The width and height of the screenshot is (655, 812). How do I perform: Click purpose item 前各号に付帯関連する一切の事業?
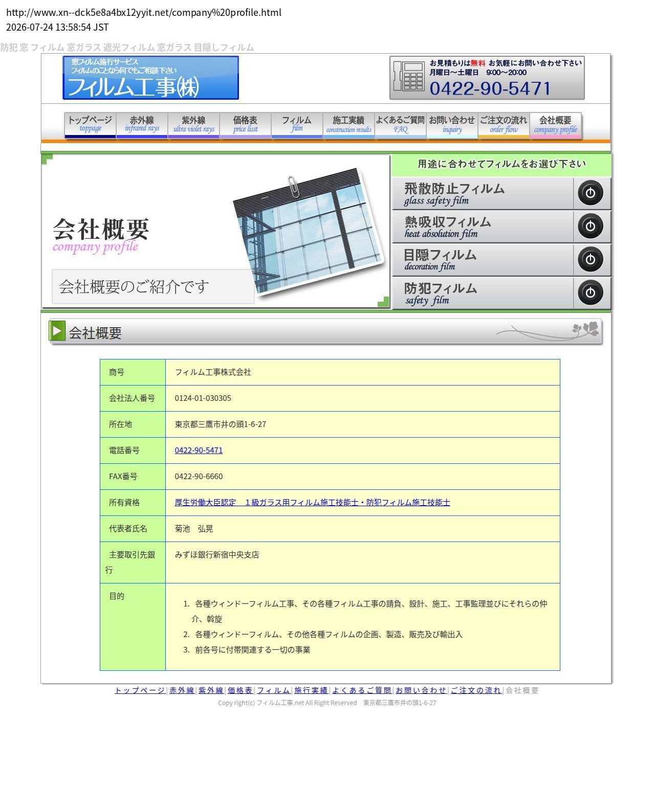[252, 650]
